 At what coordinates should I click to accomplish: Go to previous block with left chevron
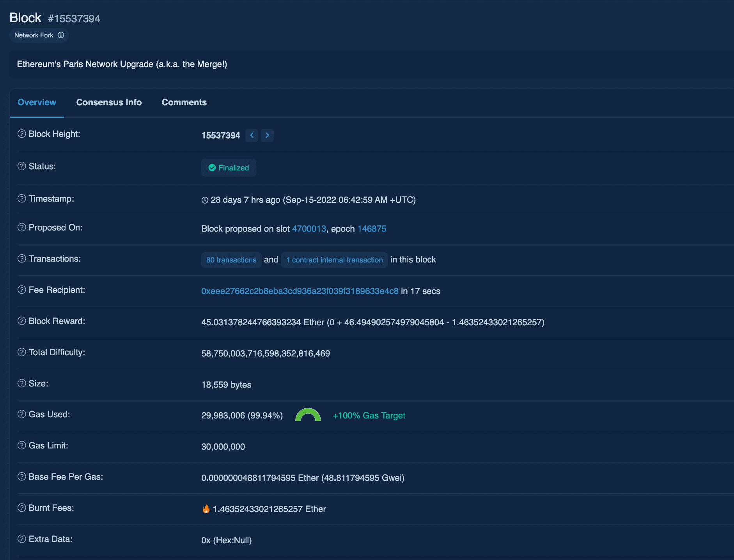pos(252,135)
